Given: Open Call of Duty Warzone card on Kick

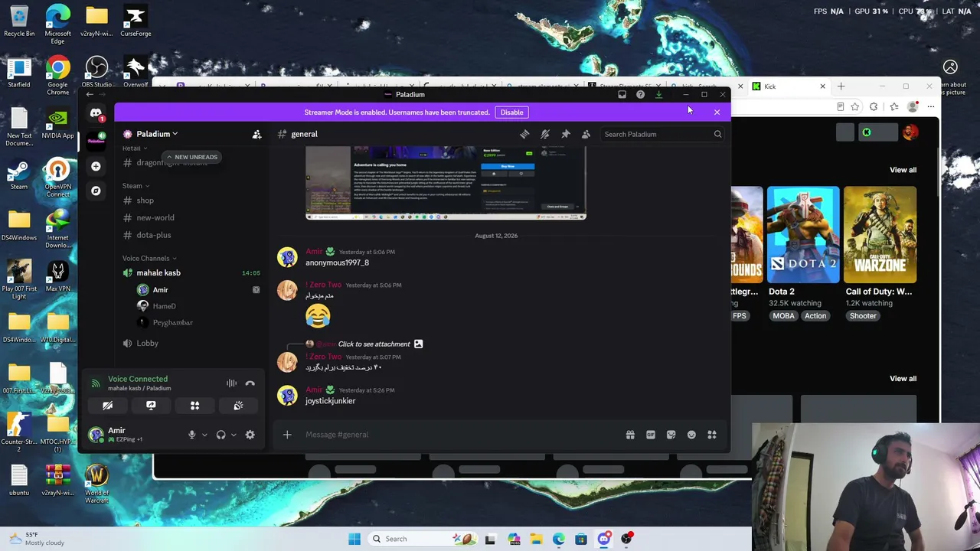Looking at the screenshot, I should (x=880, y=234).
